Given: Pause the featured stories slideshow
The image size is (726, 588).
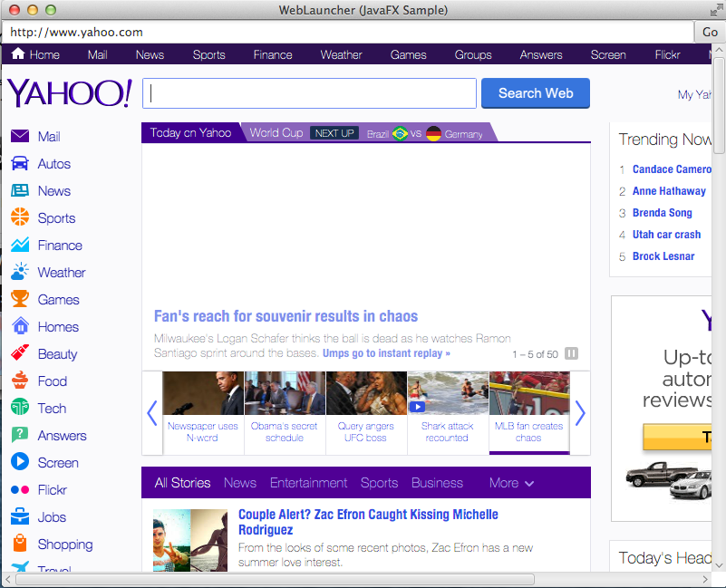Looking at the screenshot, I should (571, 354).
